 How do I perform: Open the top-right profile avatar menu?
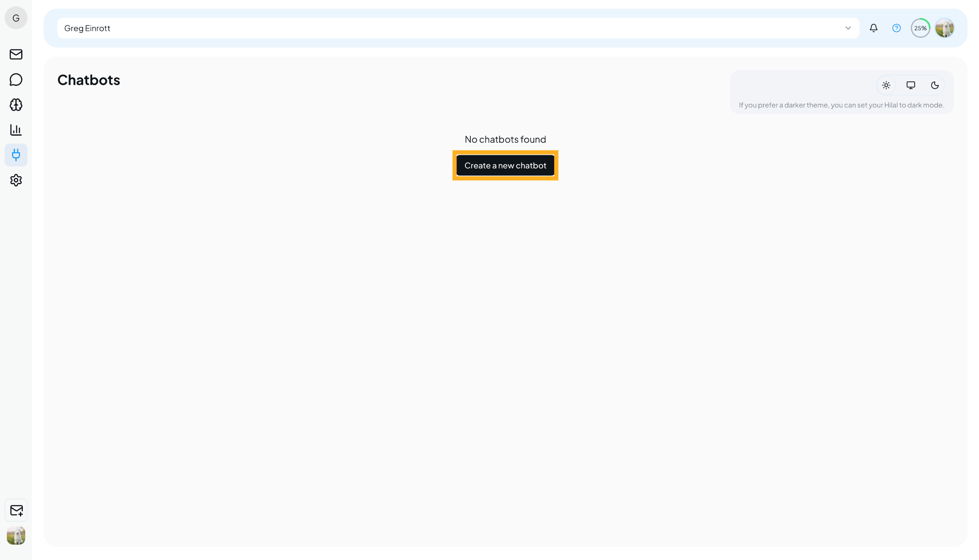(x=945, y=28)
